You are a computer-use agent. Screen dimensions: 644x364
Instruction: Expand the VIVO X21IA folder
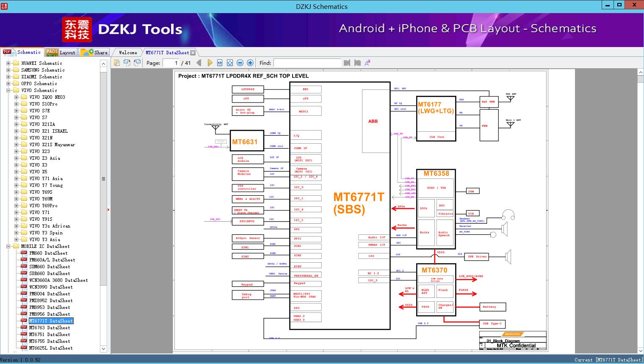point(16,124)
